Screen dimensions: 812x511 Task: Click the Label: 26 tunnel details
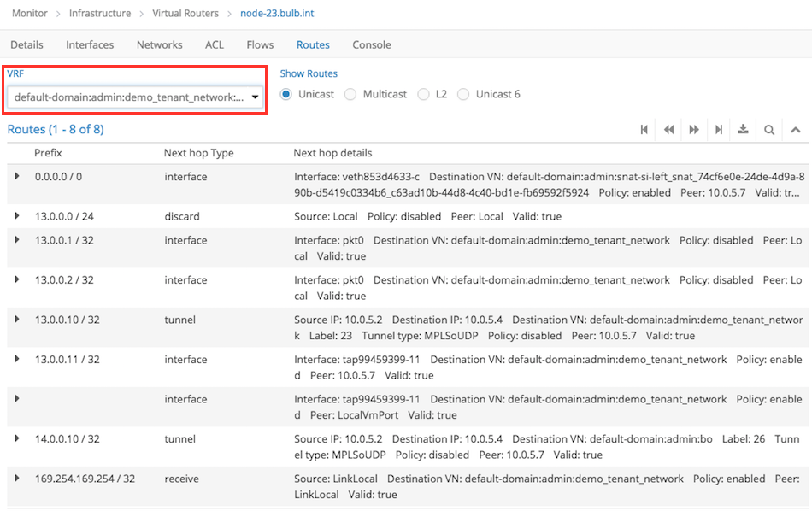547,447
